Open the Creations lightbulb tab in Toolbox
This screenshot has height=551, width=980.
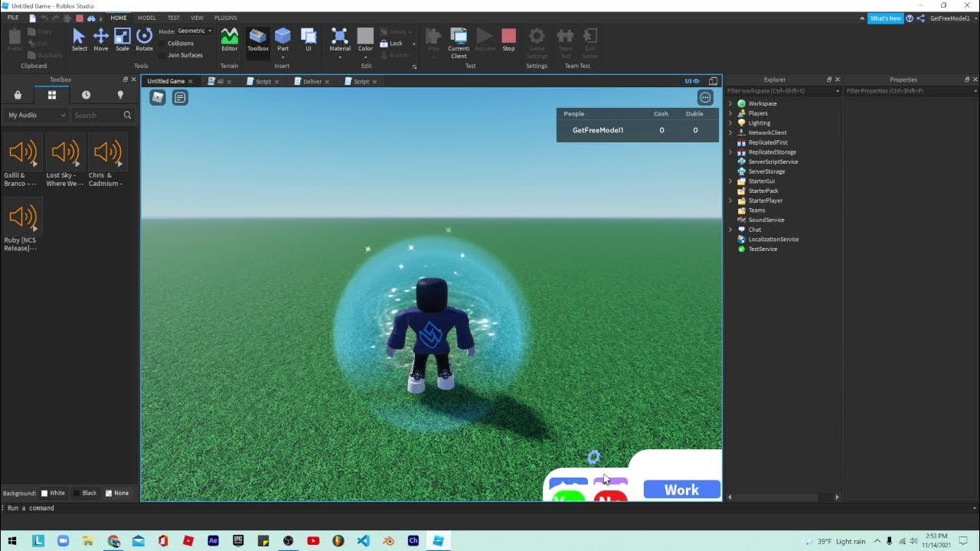coord(120,95)
